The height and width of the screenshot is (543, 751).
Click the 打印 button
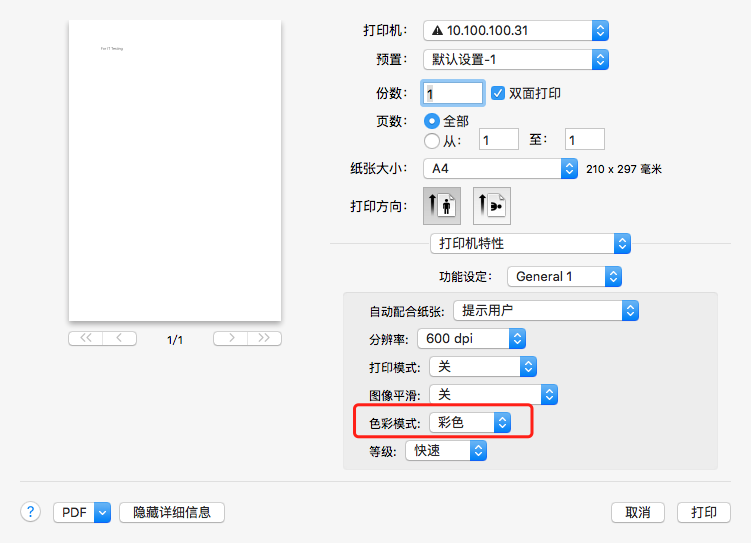pyautogui.click(x=704, y=512)
